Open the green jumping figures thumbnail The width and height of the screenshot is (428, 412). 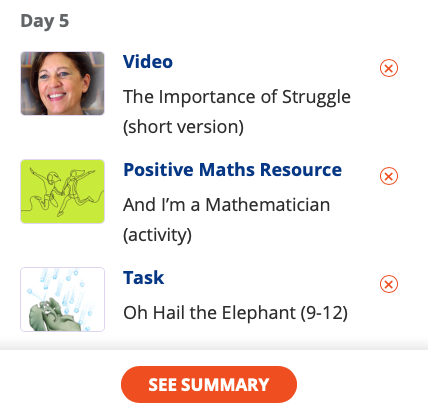click(x=62, y=191)
